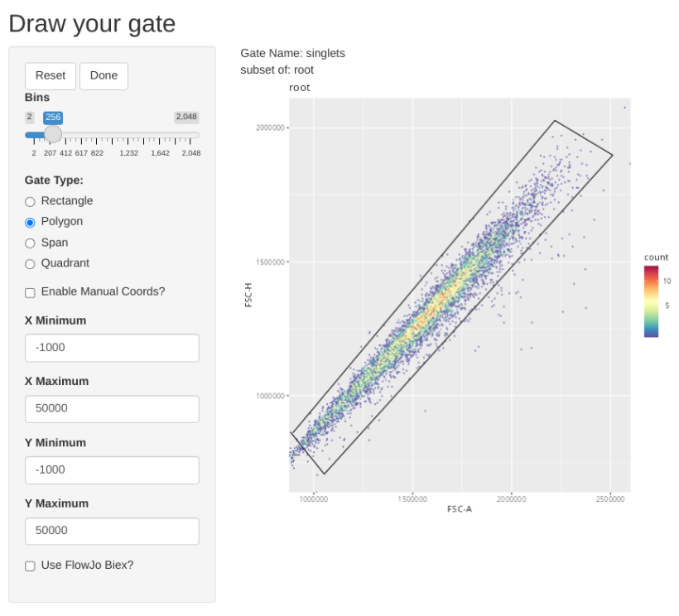The width and height of the screenshot is (679, 616).
Task: Click the polygon gate's top-right corner vertex
Action: [x=612, y=155]
